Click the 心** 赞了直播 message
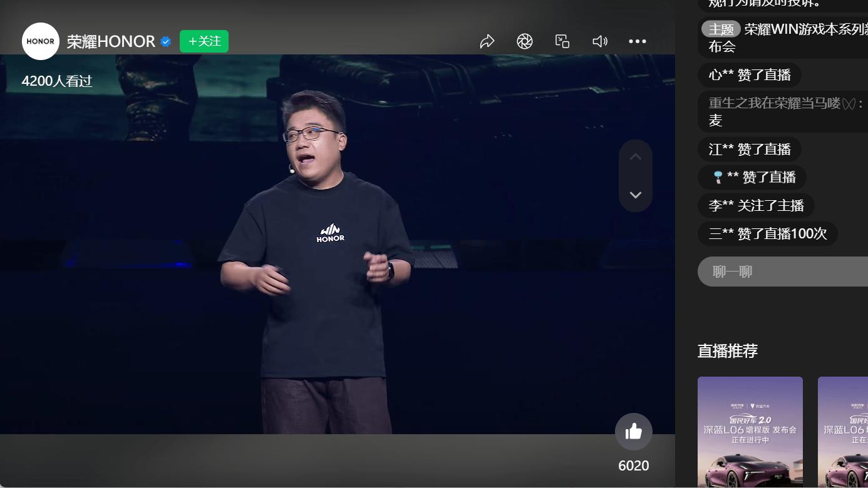 click(x=750, y=75)
